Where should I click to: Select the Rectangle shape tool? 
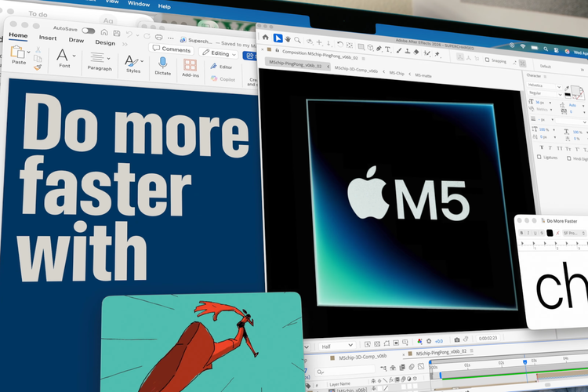[x=361, y=46]
